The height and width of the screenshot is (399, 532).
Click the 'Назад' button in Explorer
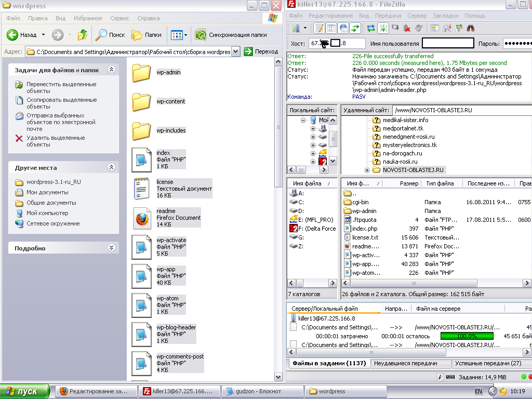click(x=22, y=35)
